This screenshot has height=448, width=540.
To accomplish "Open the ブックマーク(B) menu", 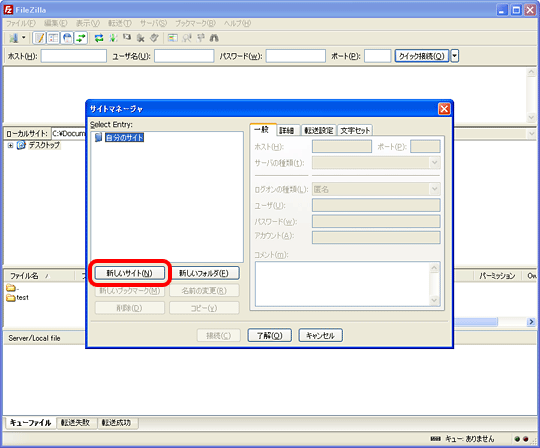I will tap(195, 23).
